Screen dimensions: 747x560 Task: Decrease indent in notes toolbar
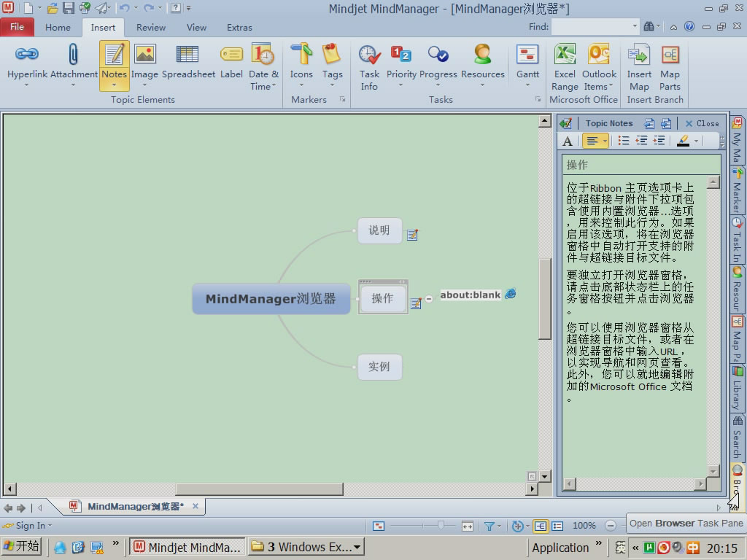[641, 141]
